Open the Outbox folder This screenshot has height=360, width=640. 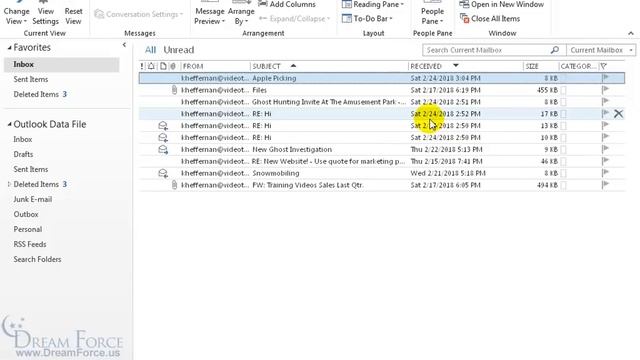coord(26,214)
